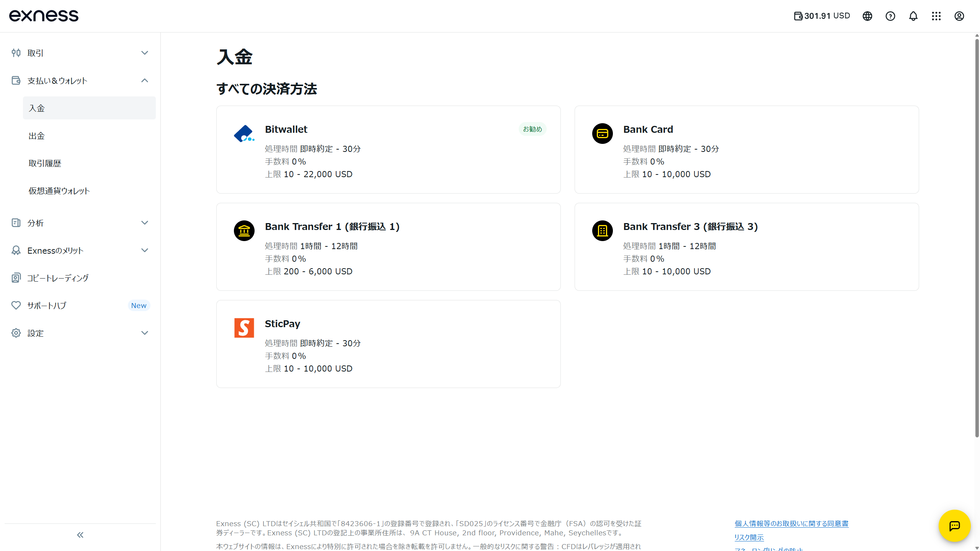Click the scrollbar down arrow
The width and height of the screenshot is (980, 551).
[x=977, y=548]
